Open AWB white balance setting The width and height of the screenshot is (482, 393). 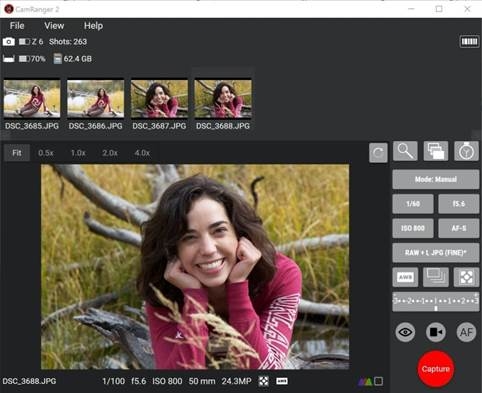pos(405,277)
